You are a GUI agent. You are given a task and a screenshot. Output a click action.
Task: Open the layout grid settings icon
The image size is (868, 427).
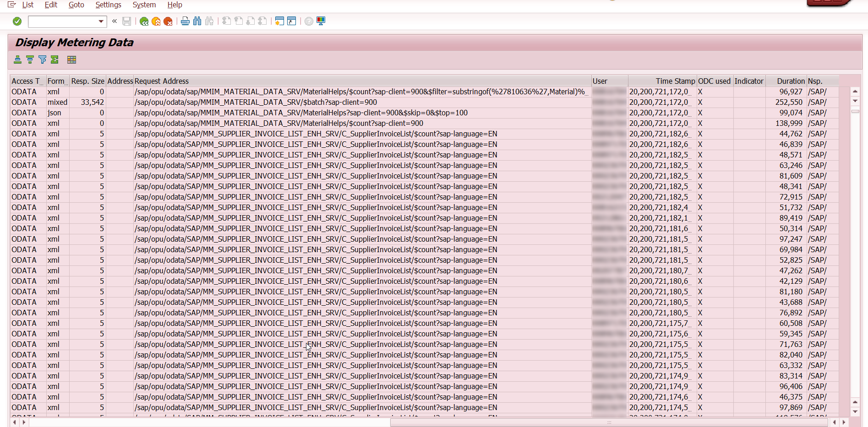coord(71,59)
